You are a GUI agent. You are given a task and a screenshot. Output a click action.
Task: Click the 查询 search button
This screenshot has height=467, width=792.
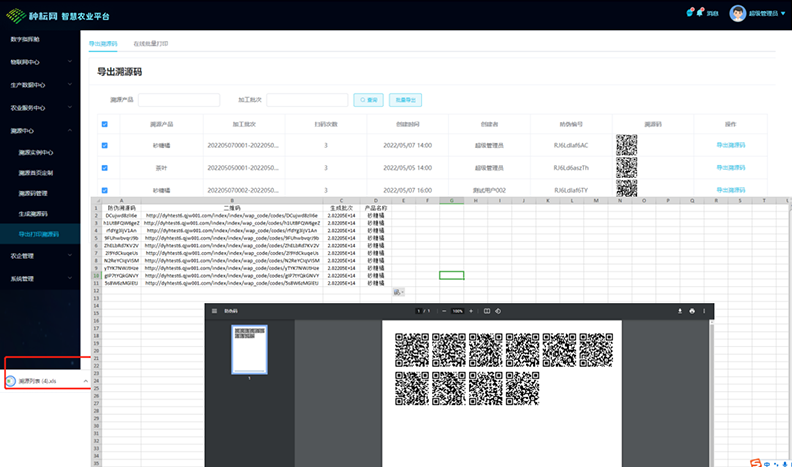tap(368, 100)
